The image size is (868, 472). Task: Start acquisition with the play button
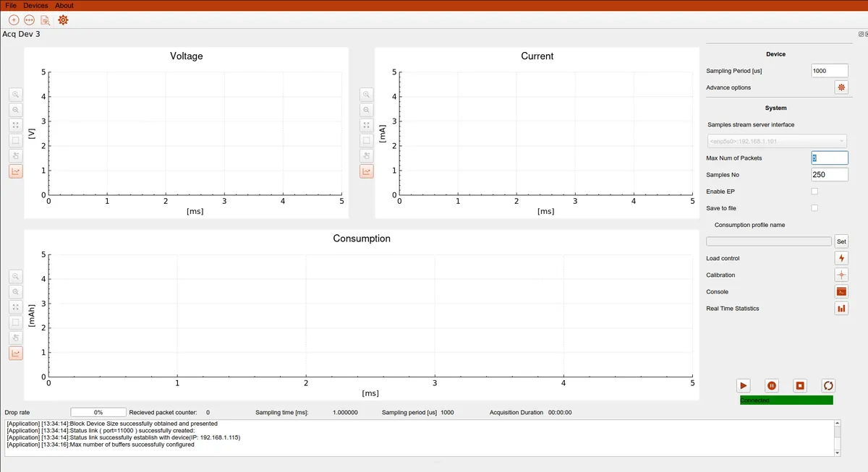(x=744, y=386)
